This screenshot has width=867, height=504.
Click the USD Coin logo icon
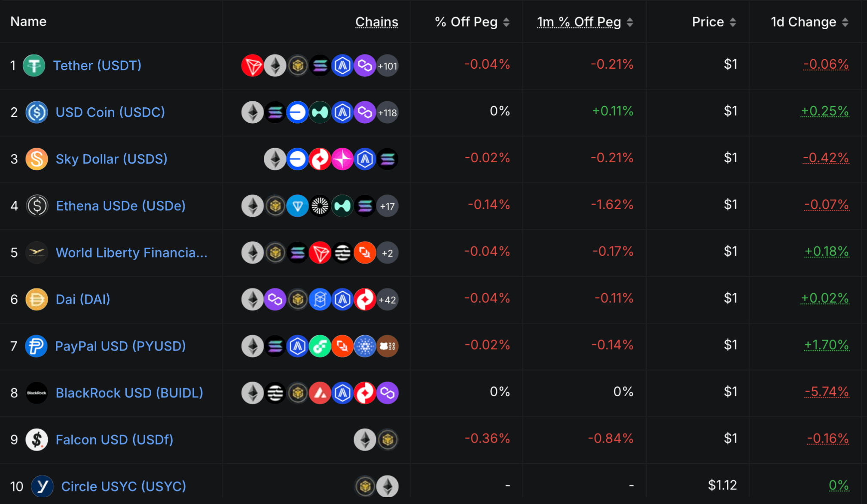click(37, 112)
